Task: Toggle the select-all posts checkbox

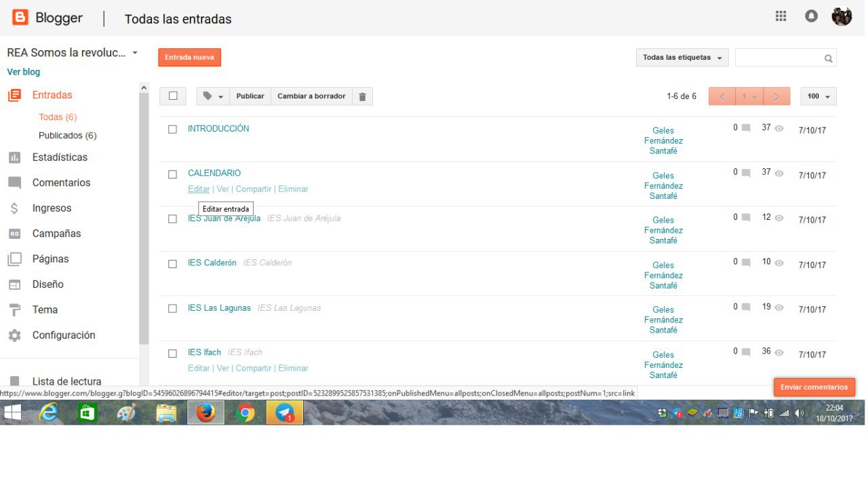Action: [x=173, y=96]
